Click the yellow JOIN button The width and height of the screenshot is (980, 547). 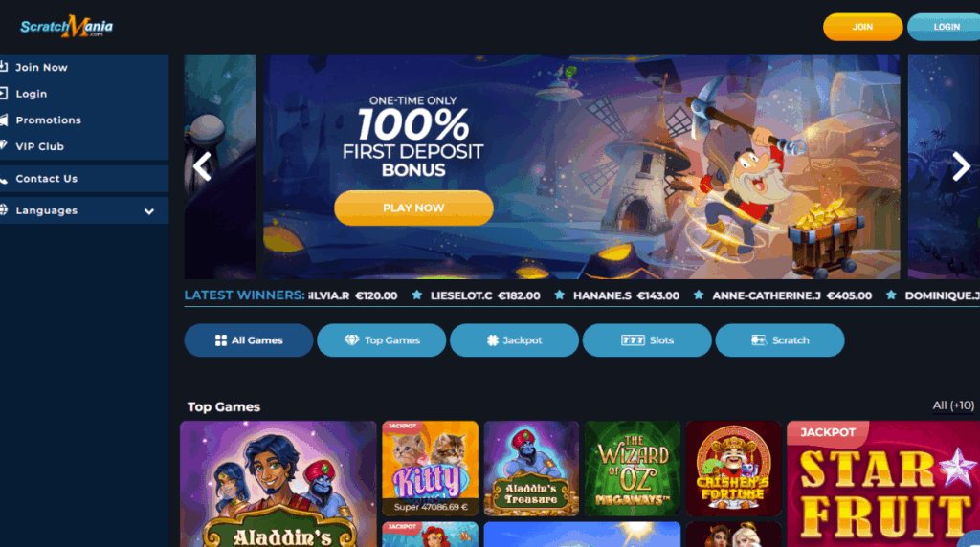tap(862, 27)
